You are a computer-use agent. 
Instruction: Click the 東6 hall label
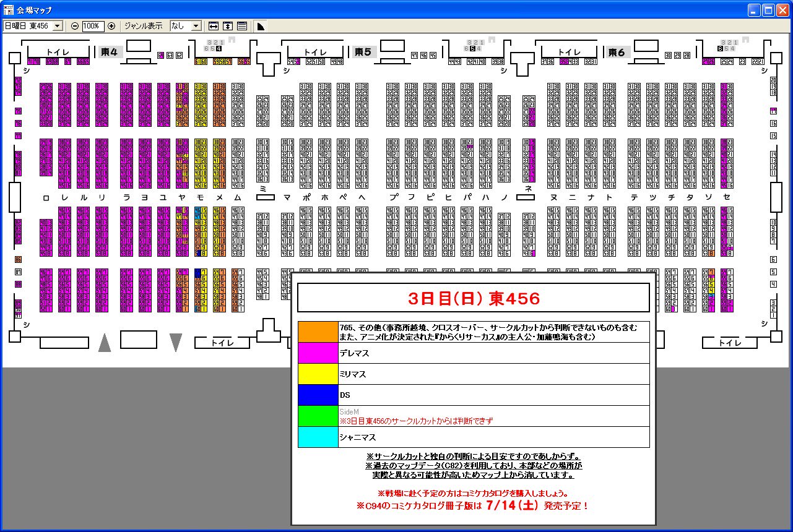(618, 52)
